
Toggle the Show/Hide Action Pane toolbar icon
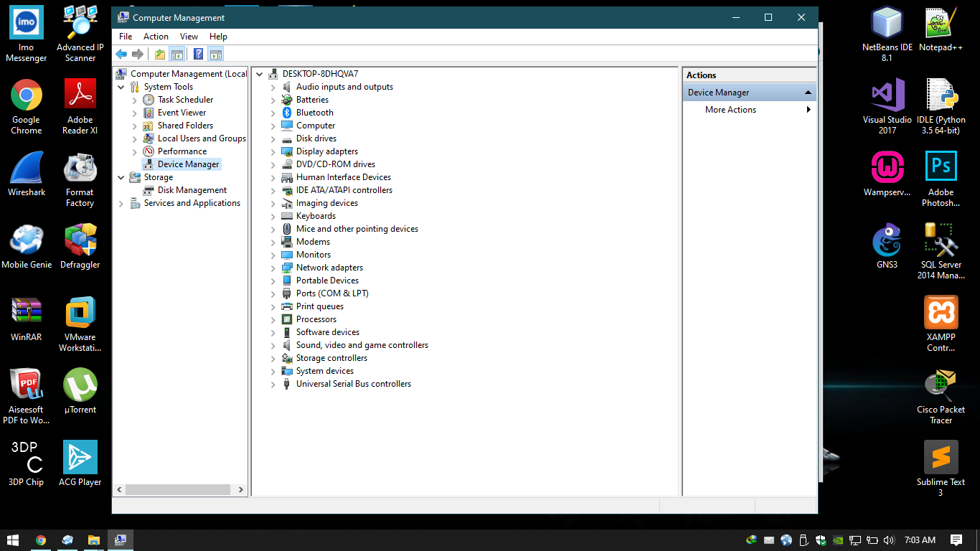pyautogui.click(x=215, y=54)
